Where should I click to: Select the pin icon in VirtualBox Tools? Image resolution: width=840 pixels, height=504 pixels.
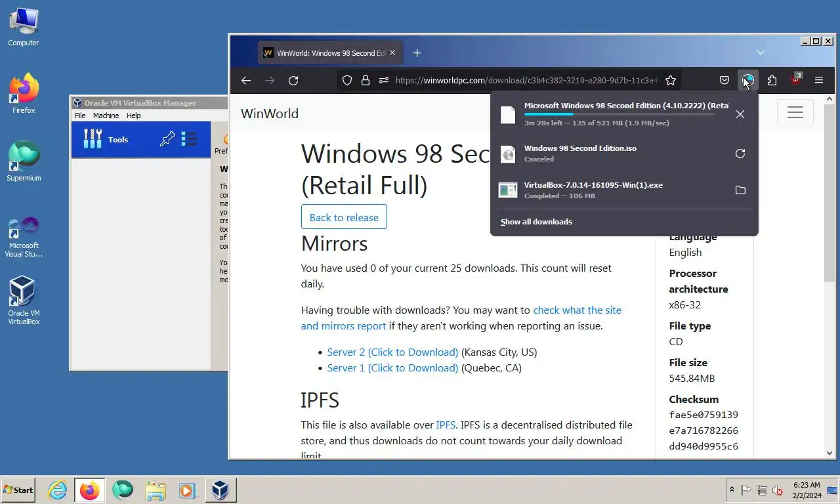coord(167,139)
